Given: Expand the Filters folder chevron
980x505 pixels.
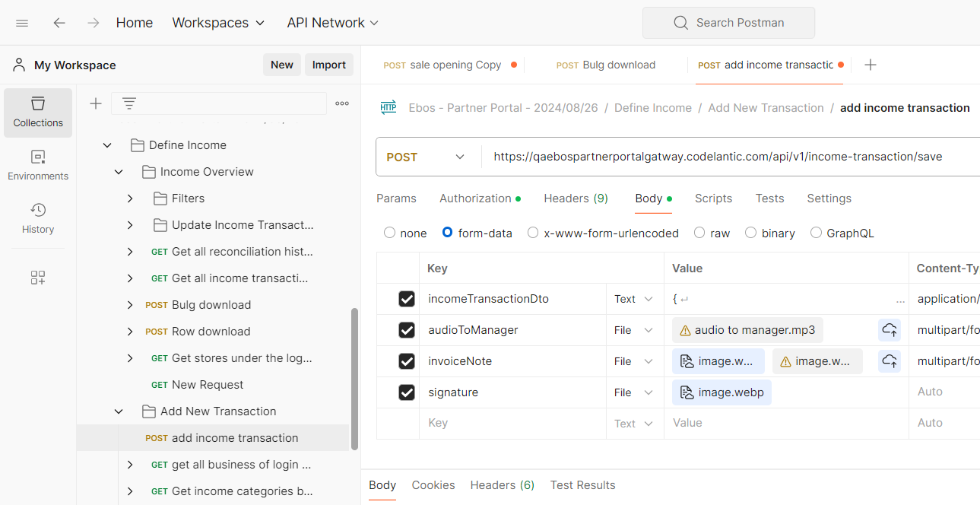Looking at the screenshot, I should (x=130, y=199).
